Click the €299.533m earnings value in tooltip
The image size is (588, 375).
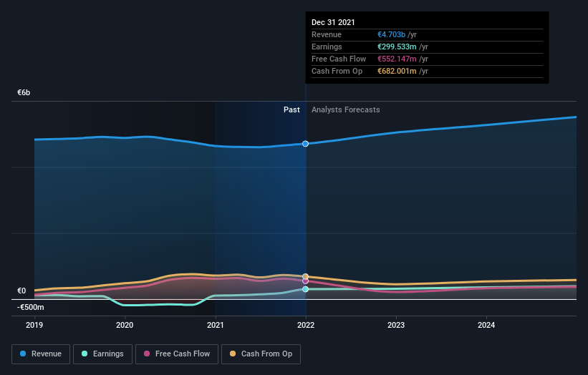[x=397, y=47]
